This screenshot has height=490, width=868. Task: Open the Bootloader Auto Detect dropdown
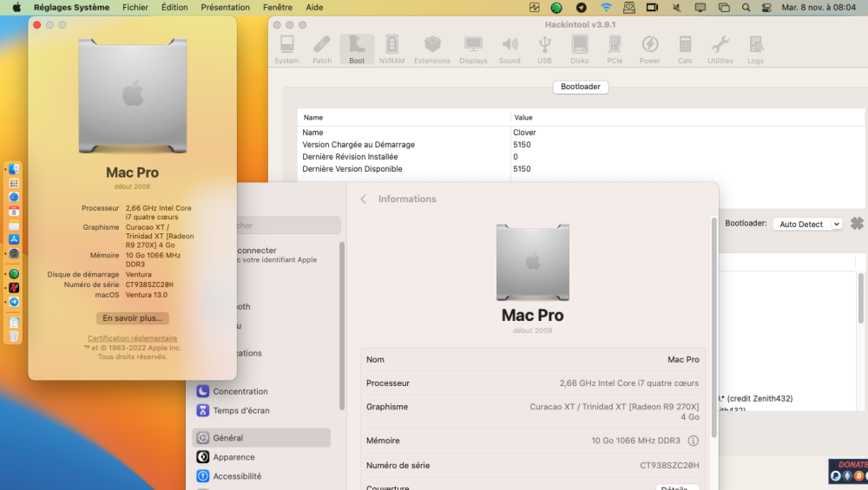[807, 224]
